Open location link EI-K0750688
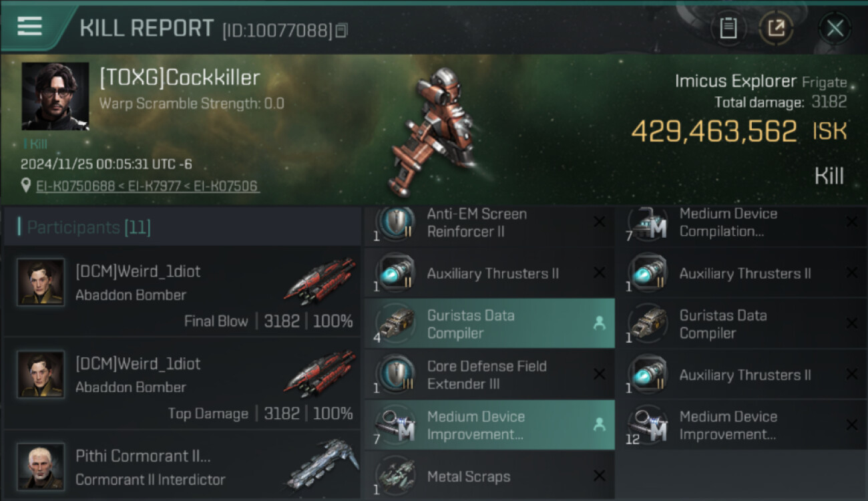This screenshot has width=868, height=501. pyautogui.click(x=76, y=186)
